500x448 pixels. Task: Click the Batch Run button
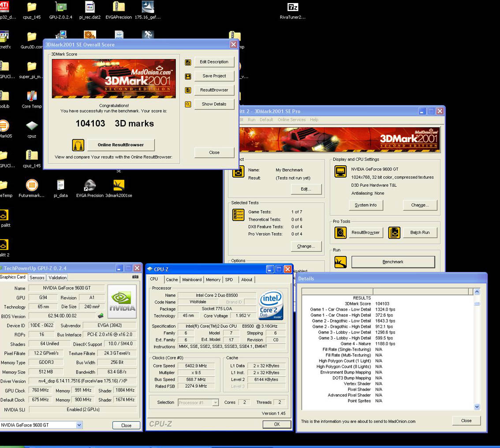pos(420,232)
